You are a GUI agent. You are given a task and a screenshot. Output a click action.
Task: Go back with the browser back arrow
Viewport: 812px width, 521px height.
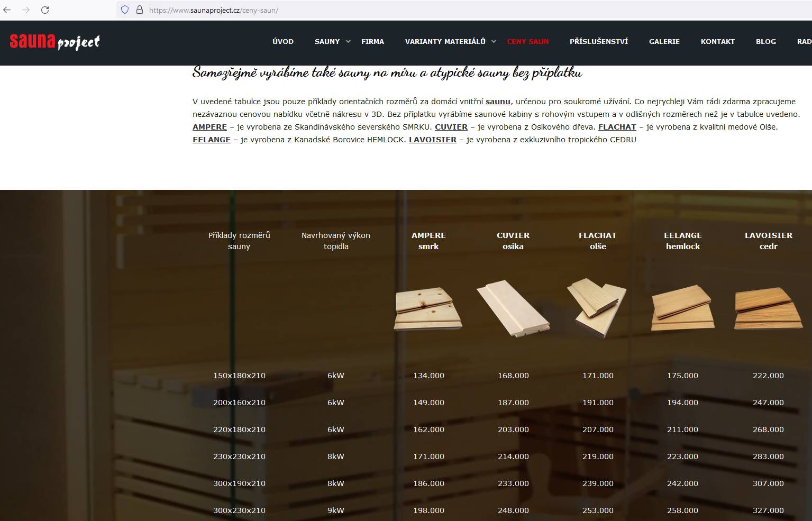pyautogui.click(x=7, y=10)
